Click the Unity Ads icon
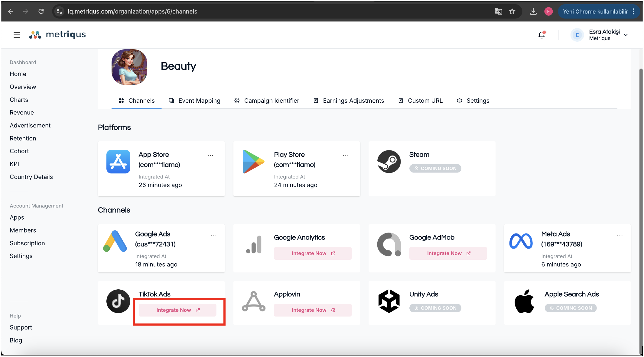This screenshot has width=644, height=357. point(389,301)
